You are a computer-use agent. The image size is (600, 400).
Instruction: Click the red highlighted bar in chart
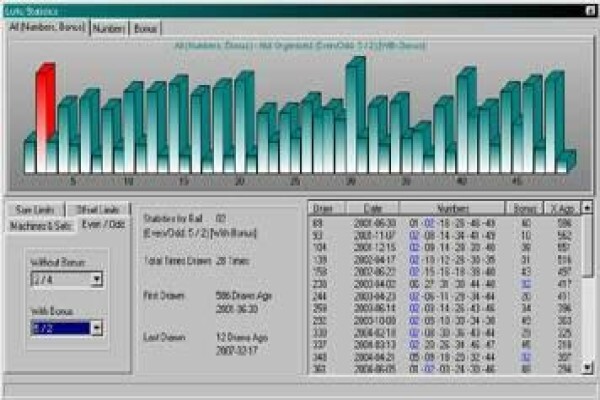point(45,119)
